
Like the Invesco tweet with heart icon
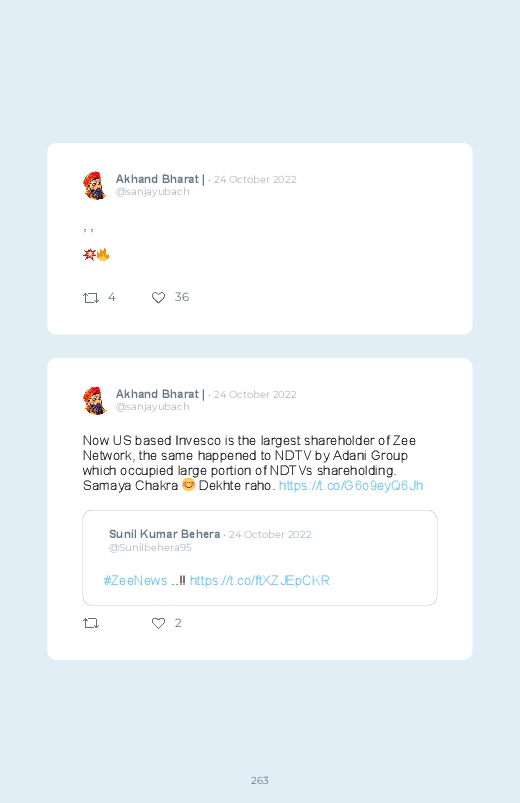click(158, 623)
